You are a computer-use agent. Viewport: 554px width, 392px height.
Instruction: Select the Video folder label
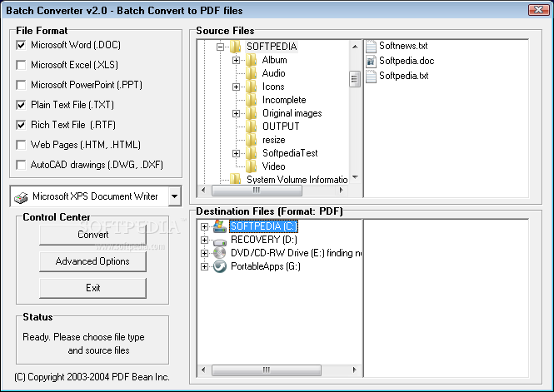point(274,166)
